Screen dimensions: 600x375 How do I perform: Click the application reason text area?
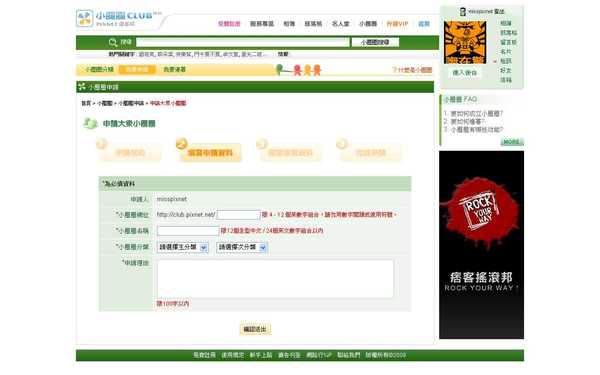click(275, 279)
